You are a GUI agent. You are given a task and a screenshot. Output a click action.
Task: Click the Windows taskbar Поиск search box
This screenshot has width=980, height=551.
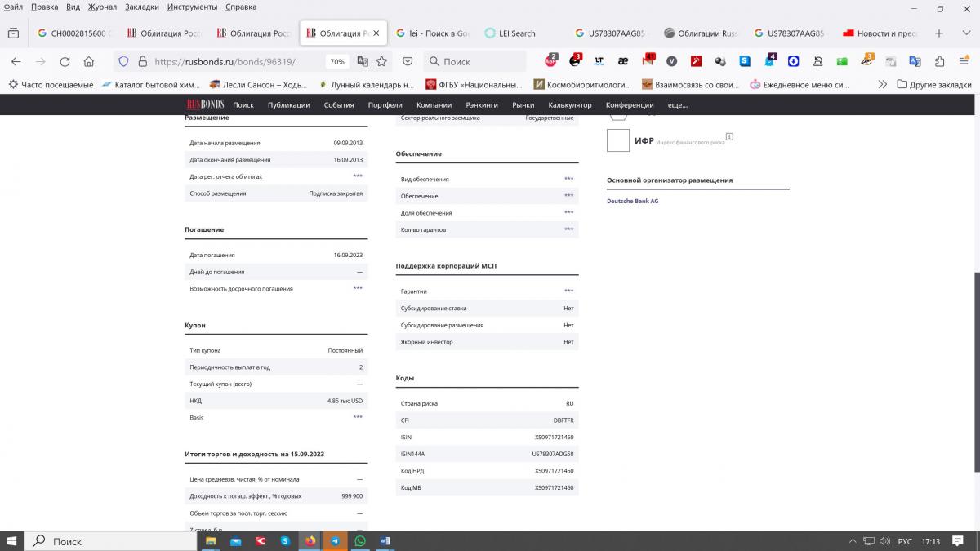pos(109,541)
